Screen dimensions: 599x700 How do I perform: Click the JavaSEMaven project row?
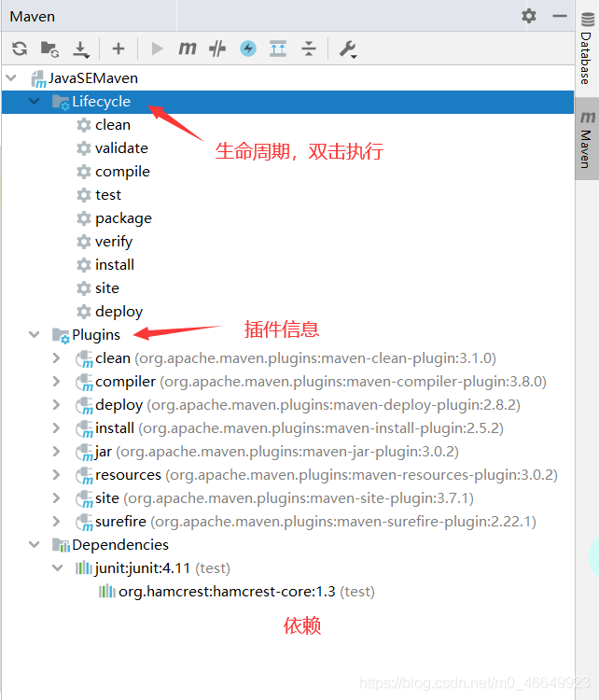[288, 78]
